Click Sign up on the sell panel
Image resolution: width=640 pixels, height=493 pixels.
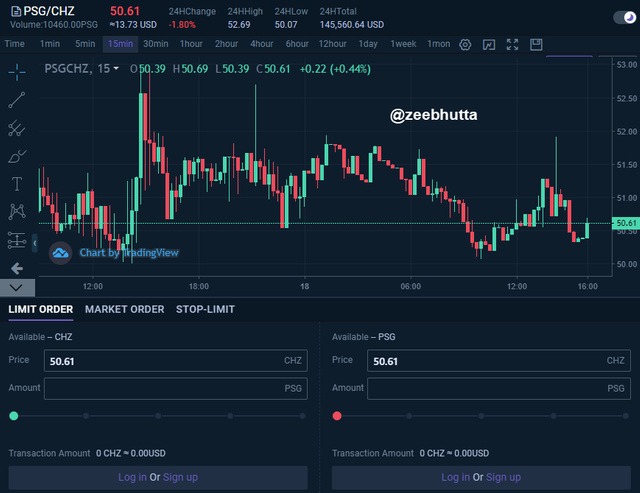click(504, 477)
